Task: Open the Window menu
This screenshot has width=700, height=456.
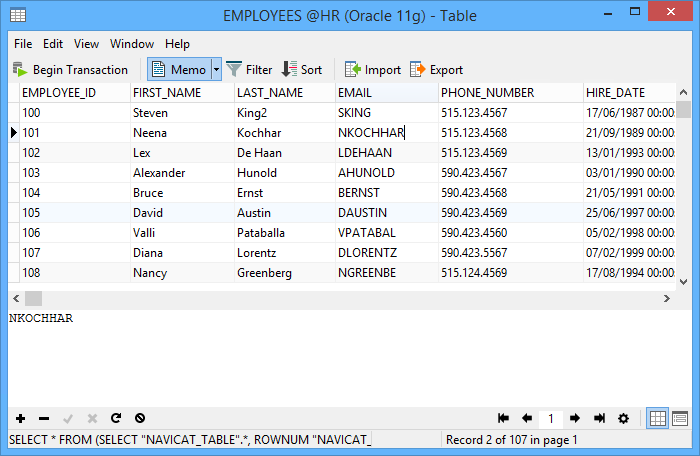Action: pos(132,44)
